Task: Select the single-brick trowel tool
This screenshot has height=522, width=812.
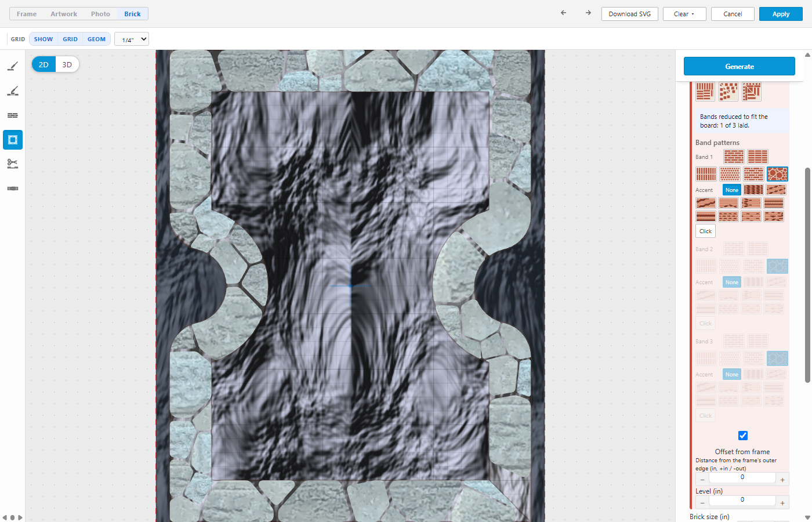Action: coord(13,66)
